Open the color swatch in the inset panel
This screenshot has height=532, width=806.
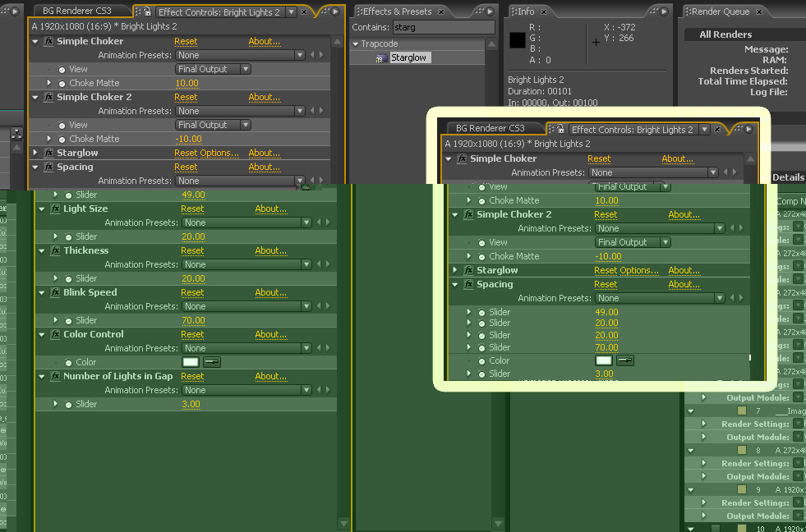click(x=604, y=360)
